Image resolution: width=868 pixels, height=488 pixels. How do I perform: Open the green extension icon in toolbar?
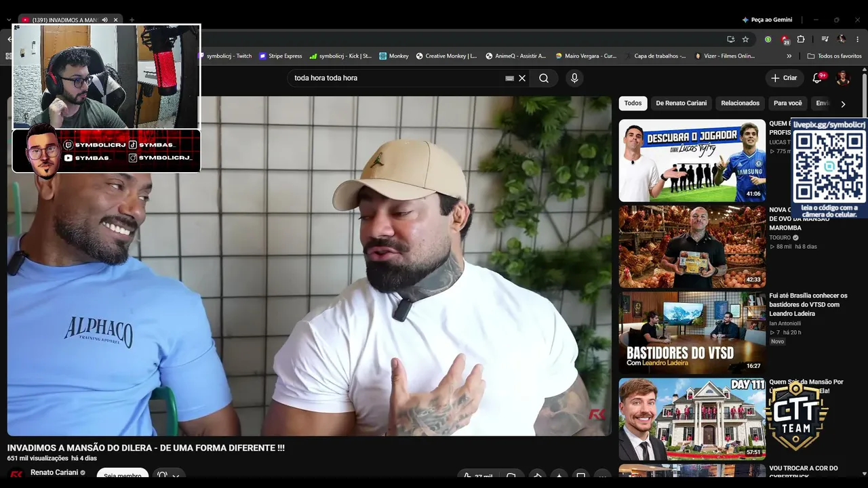(x=768, y=39)
